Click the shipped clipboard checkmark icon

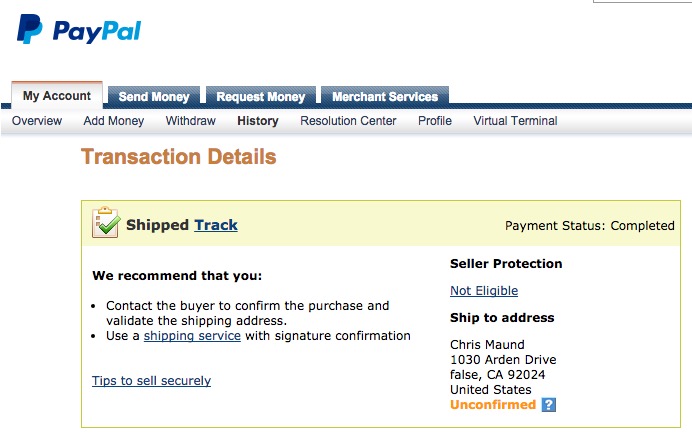(106, 223)
